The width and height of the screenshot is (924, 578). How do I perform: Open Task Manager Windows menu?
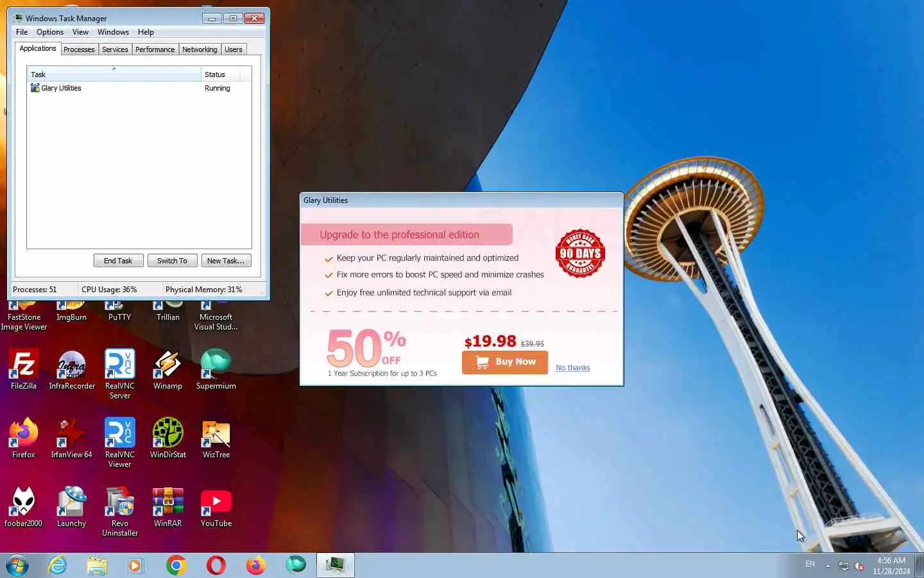tap(113, 32)
